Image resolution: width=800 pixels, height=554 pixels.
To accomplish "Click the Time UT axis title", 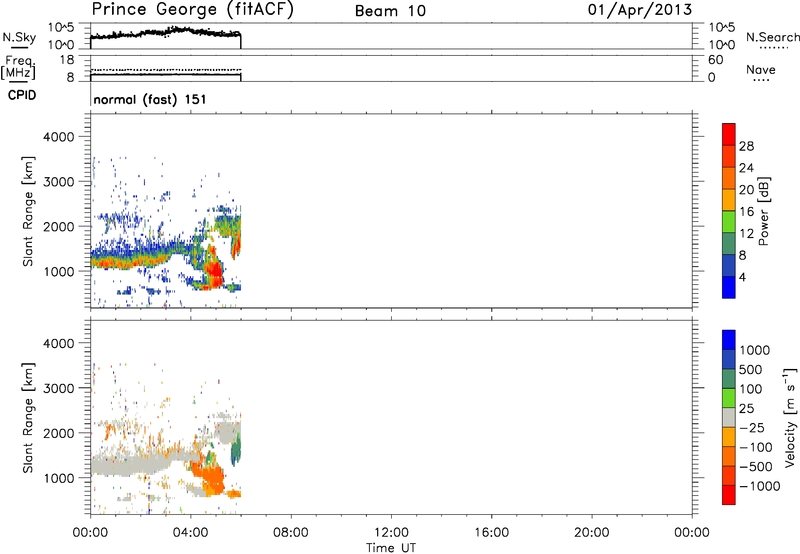I will (x=391, y=548).
